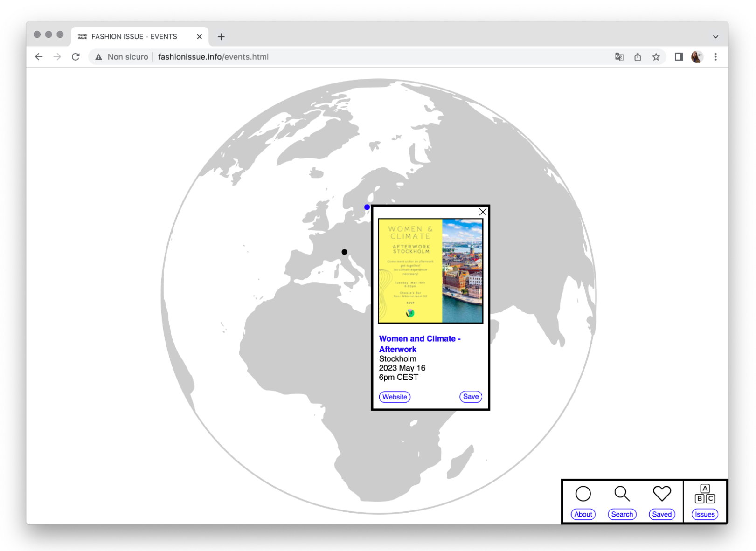
Task: Click the share page icon
Action: coord(638,57)
